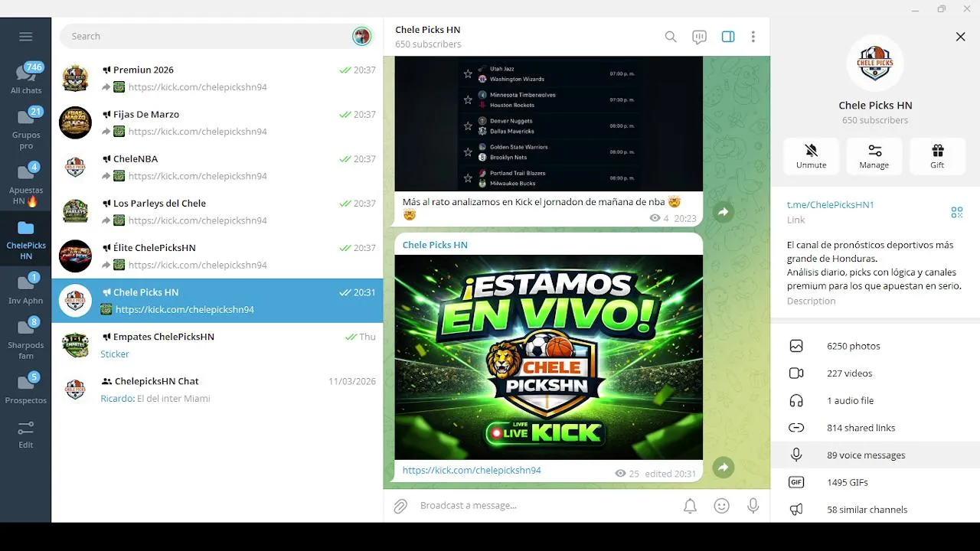
Task: Open the All chats folder
Action: 26,79
